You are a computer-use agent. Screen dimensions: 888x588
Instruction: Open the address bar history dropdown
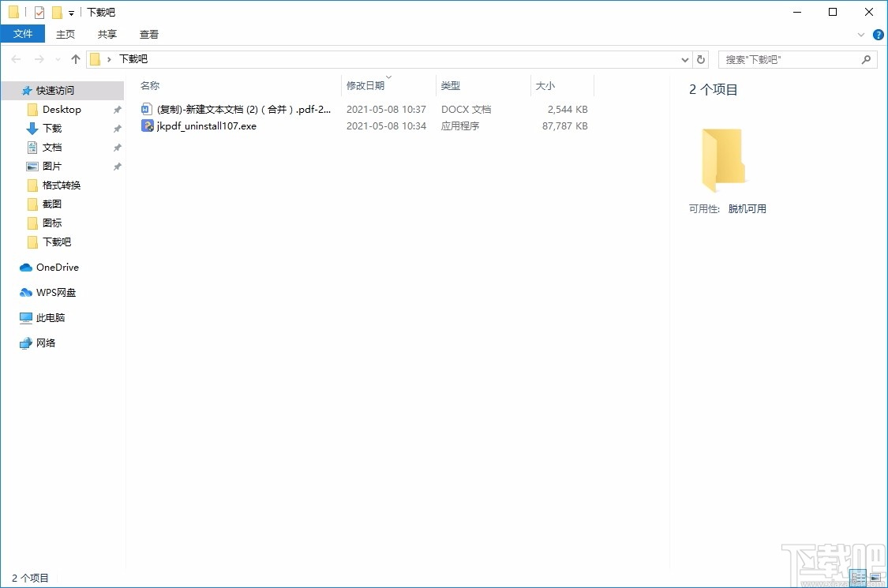coord(685,58)
